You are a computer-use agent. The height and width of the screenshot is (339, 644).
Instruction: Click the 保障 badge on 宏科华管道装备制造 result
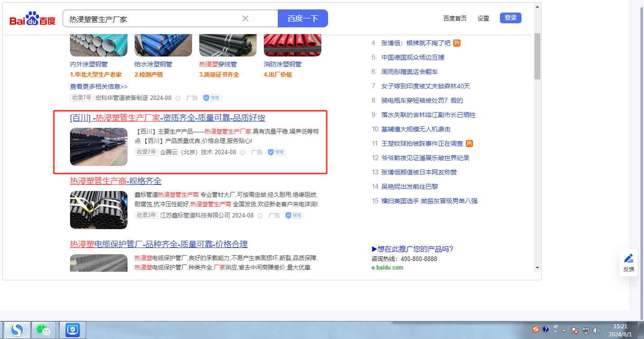[x=212, y=98]
